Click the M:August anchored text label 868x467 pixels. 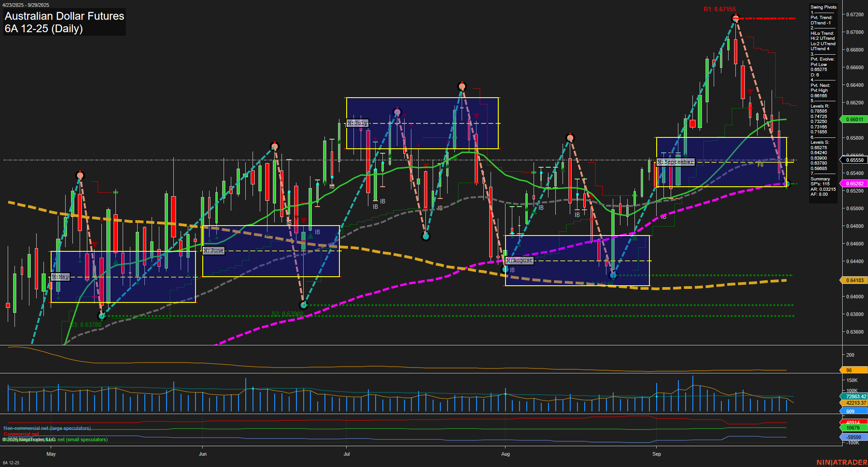point(520,260)
